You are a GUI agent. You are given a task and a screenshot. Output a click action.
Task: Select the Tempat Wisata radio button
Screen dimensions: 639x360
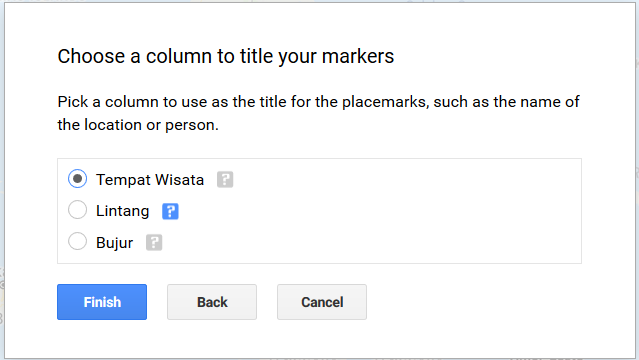pos(77,179)
